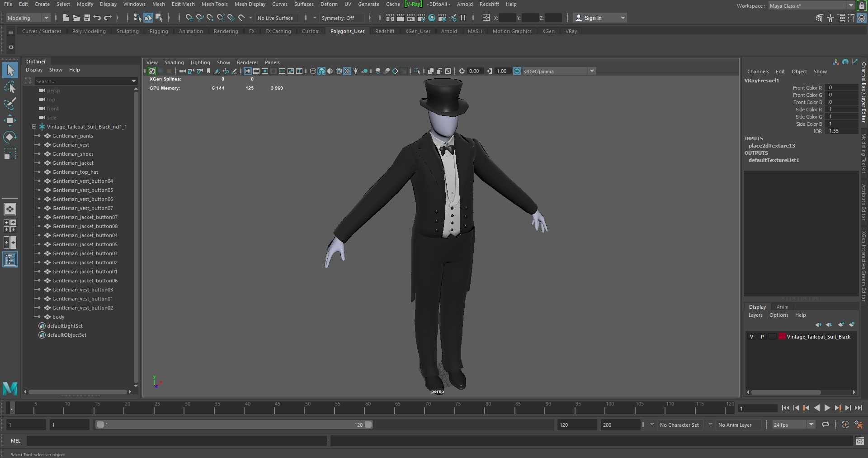Image resolution: width=868 pixels, height=458 pixels.
Task: Click place2dTexture13 input node
Action: [772, 146]
